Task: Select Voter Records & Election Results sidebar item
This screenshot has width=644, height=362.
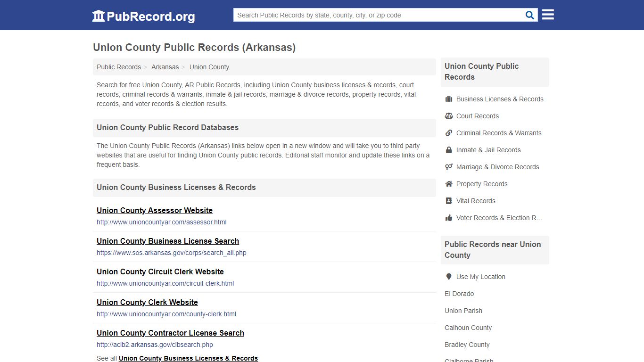Action: (x=499, y=218)
